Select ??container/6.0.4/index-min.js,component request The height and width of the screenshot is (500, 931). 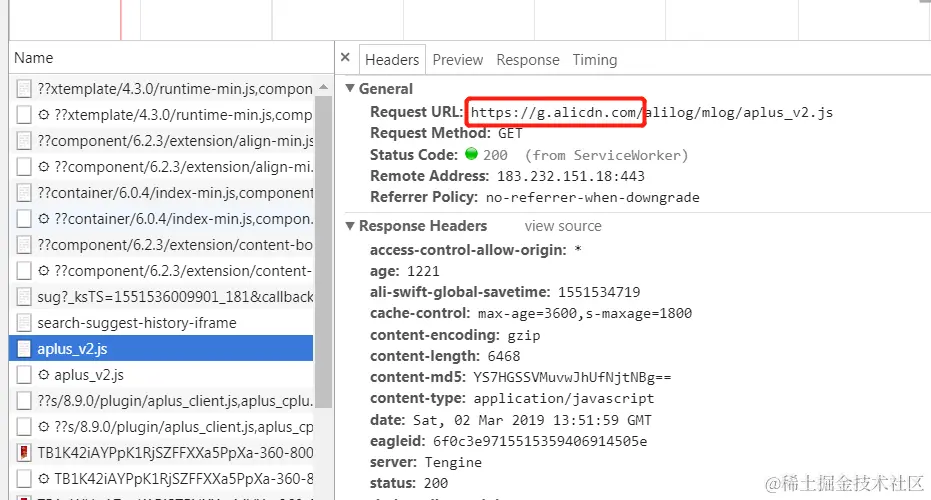tap(161, 192)
